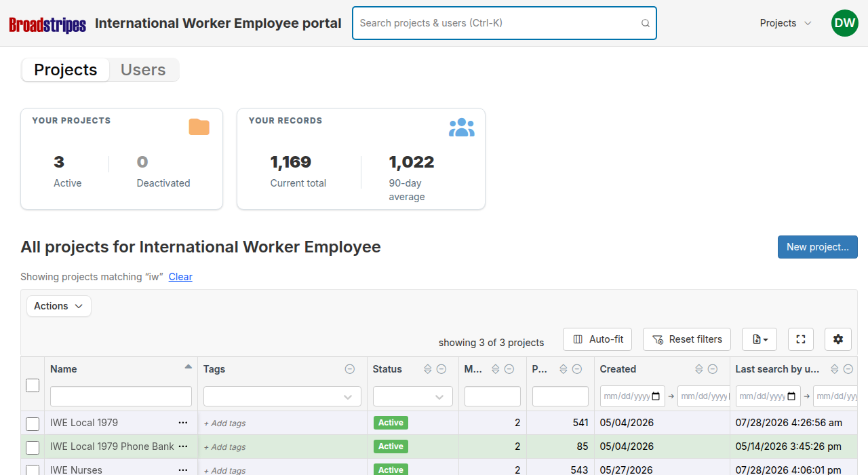Open calendar picker in Created start date
868x475 pixels.
click(656, 396)
